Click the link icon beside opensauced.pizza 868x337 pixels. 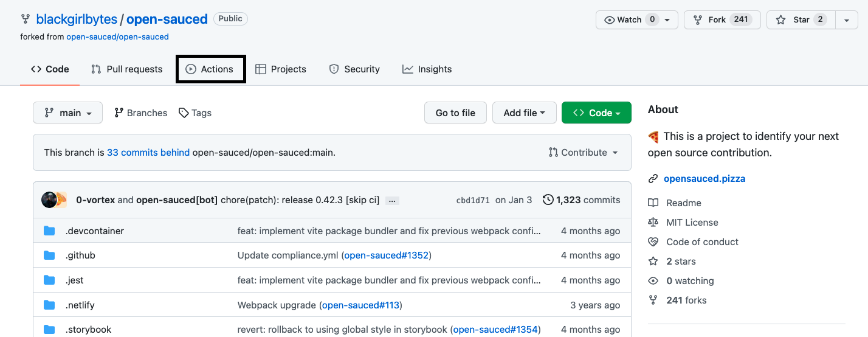click(x=653, y=179)
